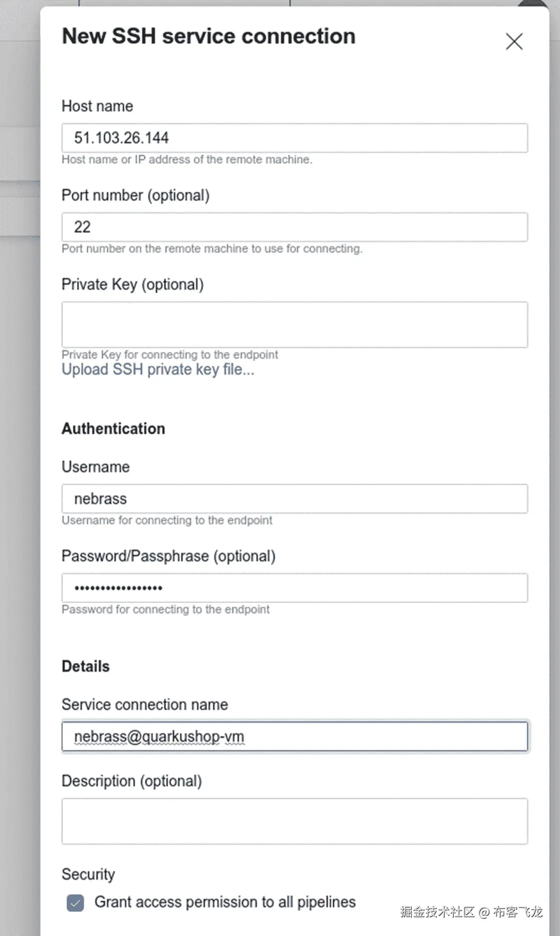Viewport: 560px width, 936px height.
Task: Click the 'Password/Passphrase (optional)' label
Action: coord(168,556)
